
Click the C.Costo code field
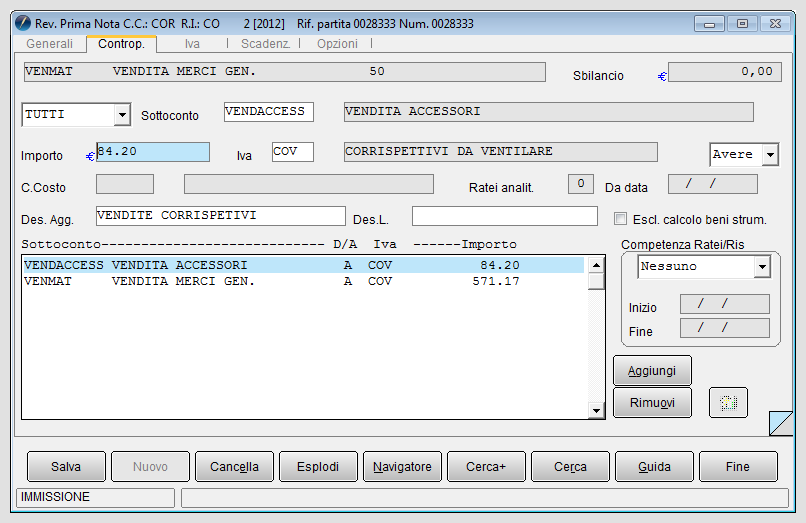[x=125, y=184]
